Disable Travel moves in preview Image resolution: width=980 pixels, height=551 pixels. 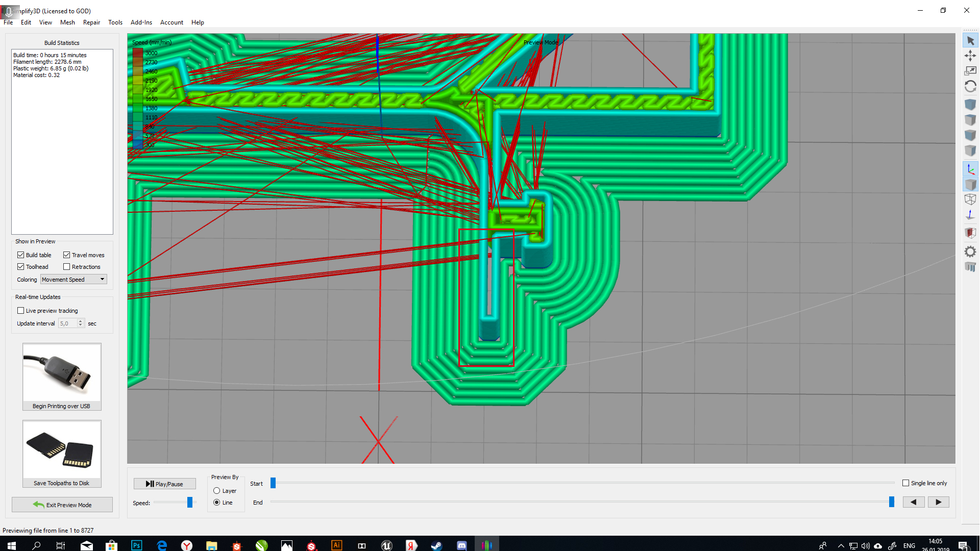(67, 255)
